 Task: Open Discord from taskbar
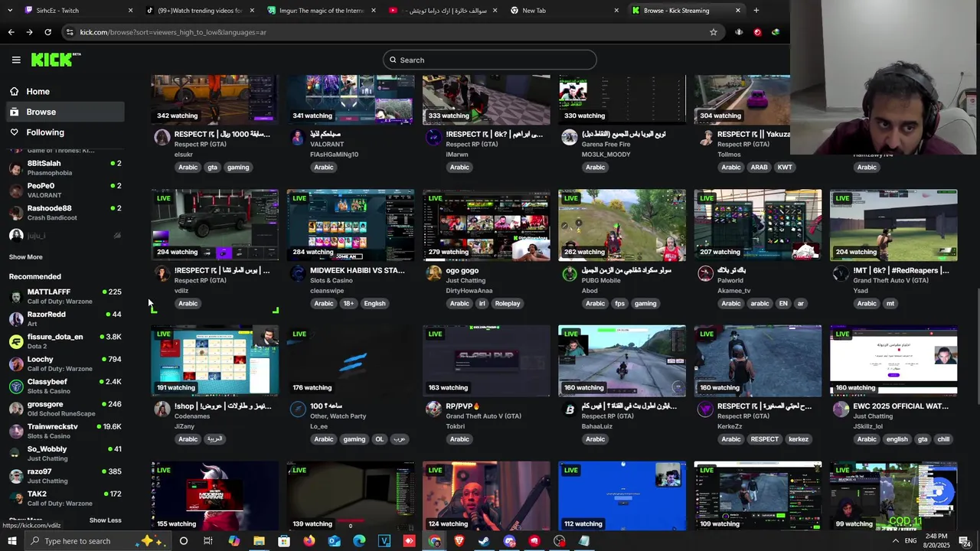(510, 541)
